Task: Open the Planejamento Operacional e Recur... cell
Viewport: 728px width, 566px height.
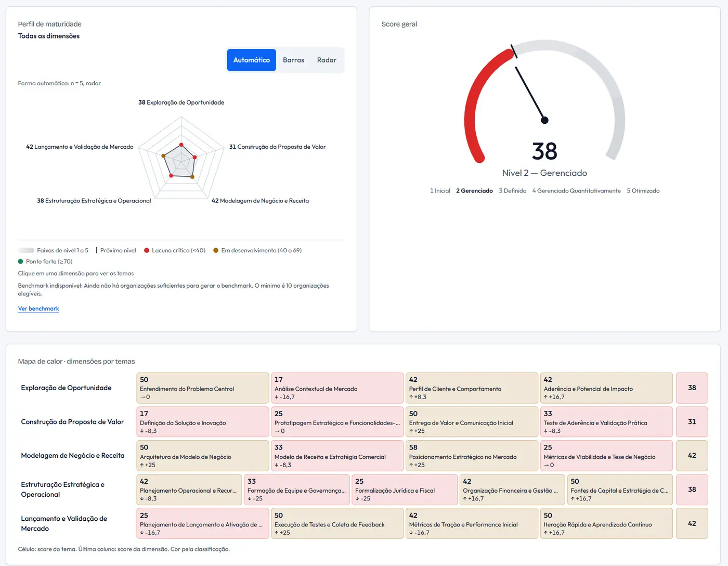Action: pos(189,490)
